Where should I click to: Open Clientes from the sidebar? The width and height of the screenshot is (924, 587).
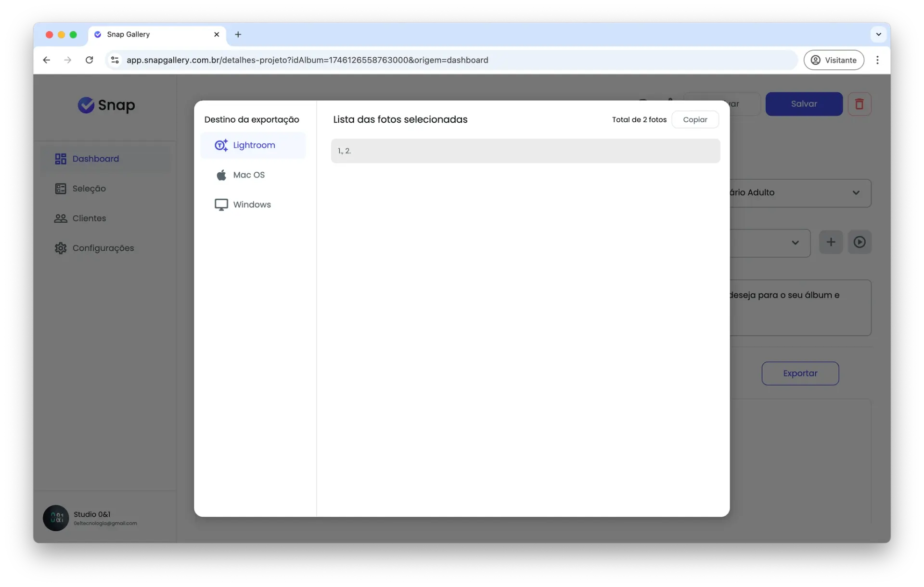106,218
